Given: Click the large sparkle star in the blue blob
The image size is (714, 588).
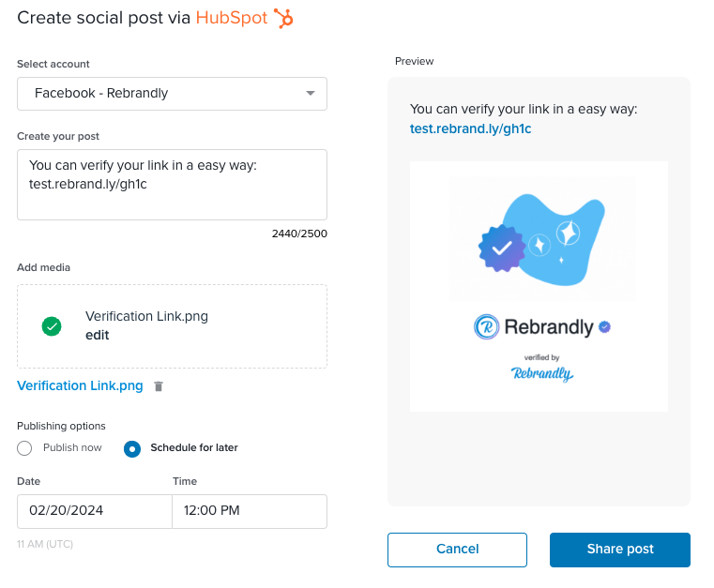Looking at the screenshot, I should 569,233.
